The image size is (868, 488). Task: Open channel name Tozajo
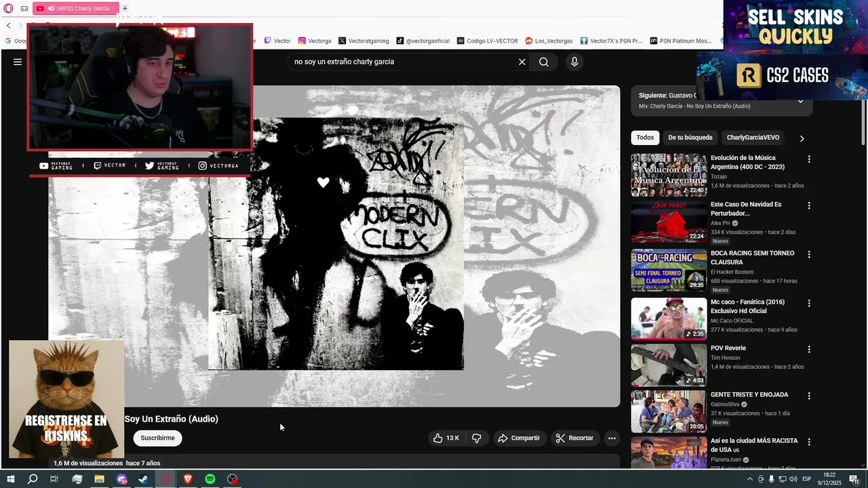(x=719, y=176)
